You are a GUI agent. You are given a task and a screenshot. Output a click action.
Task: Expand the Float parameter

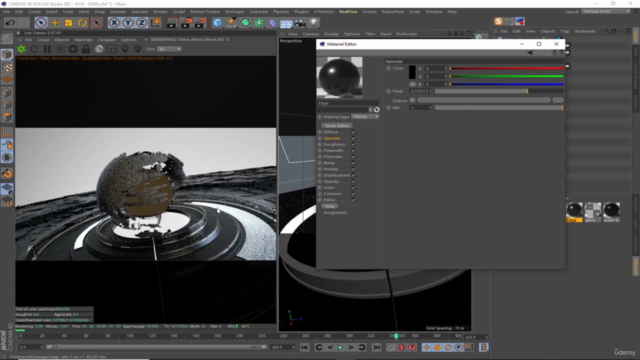pyautogui.click(x=389, y=91)
